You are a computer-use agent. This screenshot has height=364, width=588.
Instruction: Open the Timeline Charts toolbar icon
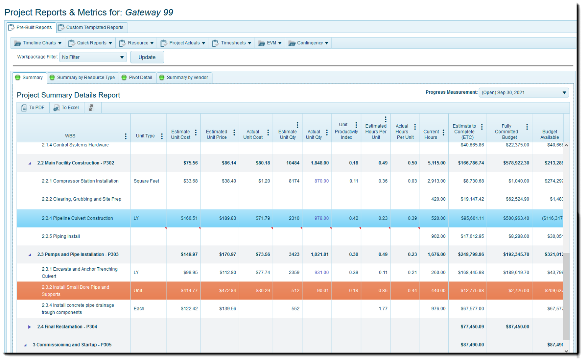(18, 43)
